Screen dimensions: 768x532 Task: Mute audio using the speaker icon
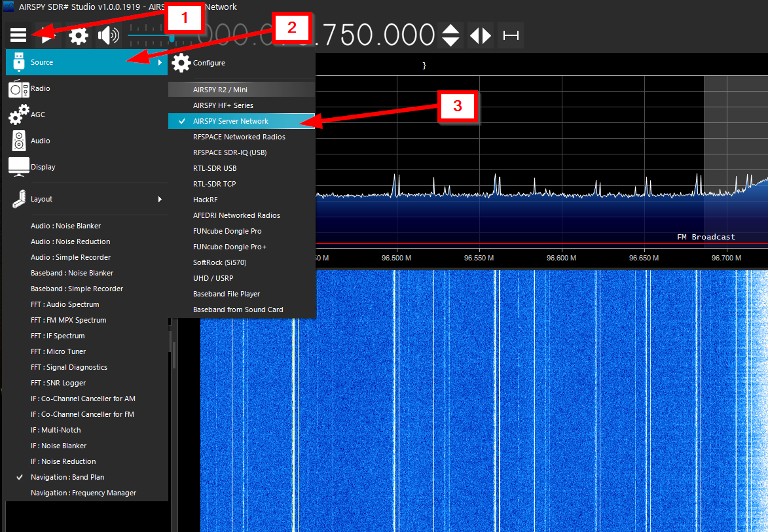point(109,35)
